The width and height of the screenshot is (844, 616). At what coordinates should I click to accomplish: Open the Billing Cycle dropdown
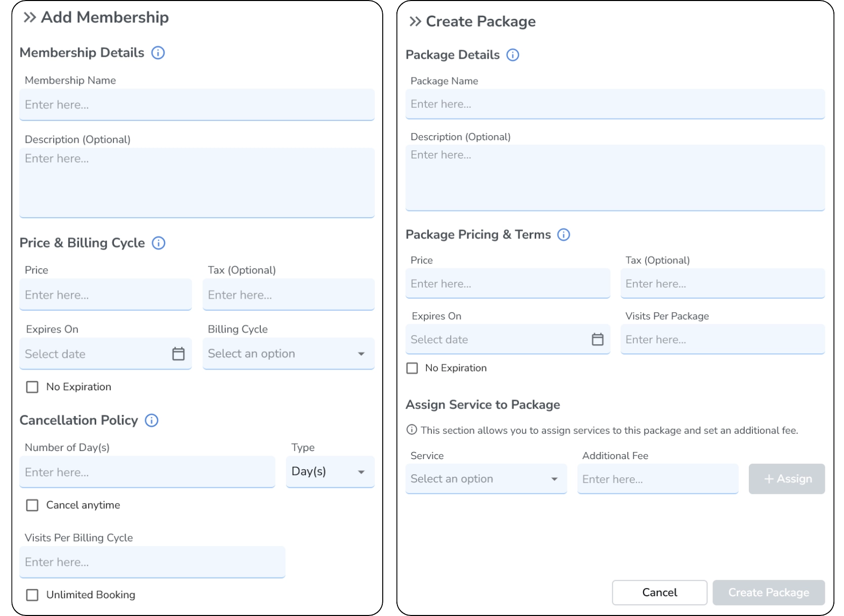point(288,354)
